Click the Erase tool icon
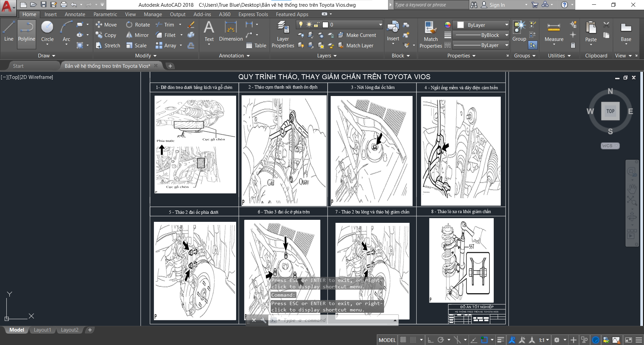644x345 pixels. 191,25
